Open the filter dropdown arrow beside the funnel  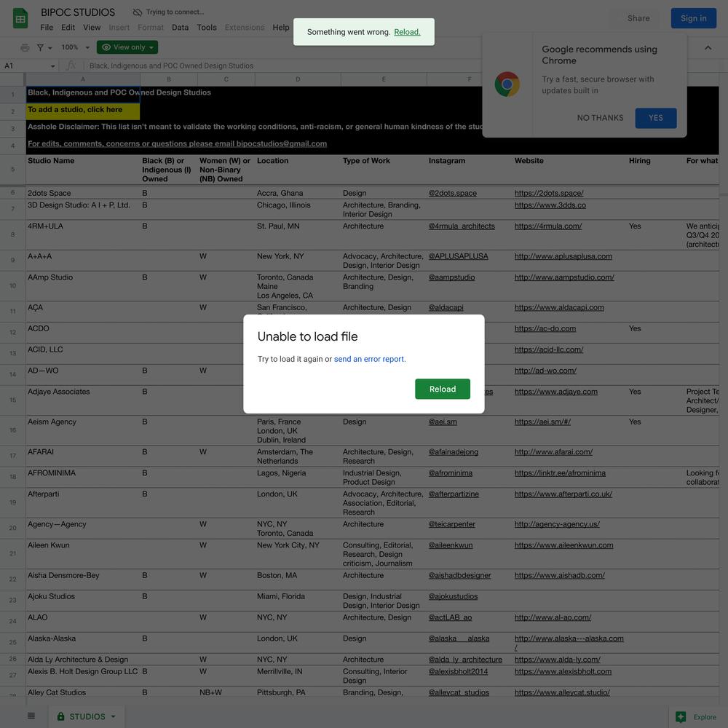tap(50, 48)
